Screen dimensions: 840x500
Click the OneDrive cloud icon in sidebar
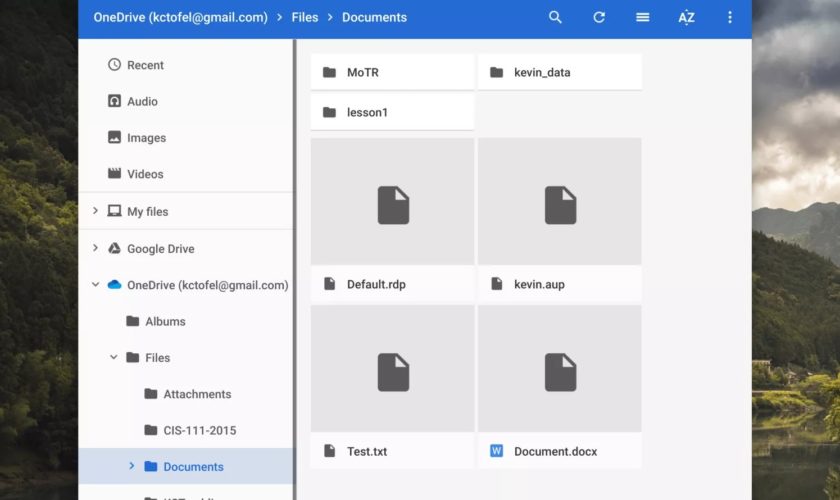click(x=114, y=285)
